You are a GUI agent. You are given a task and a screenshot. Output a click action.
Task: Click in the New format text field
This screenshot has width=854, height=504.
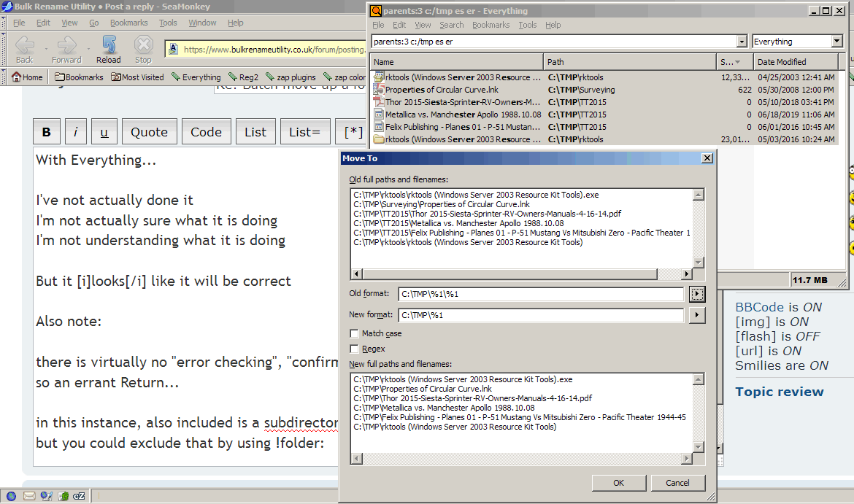click(x=541, y=315)
